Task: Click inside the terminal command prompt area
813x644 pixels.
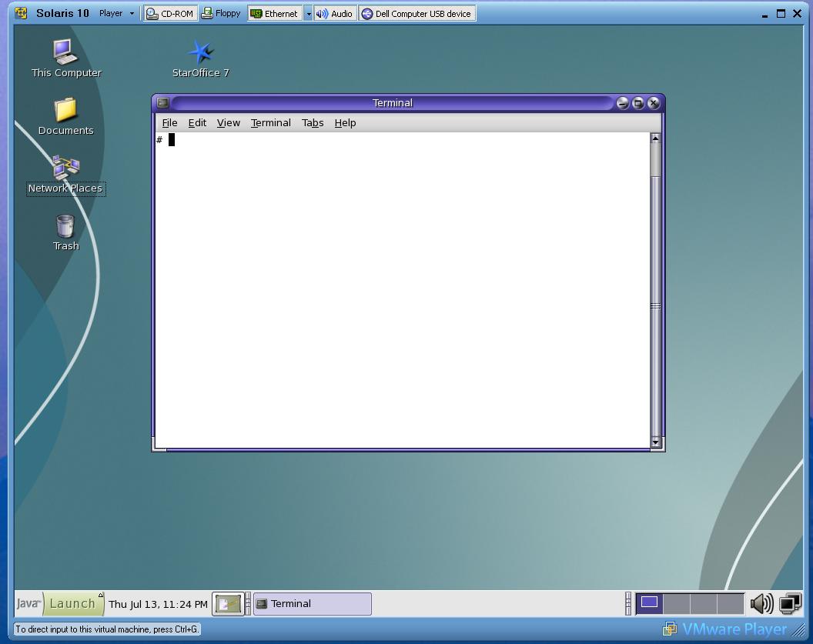Action: point(403,290)
